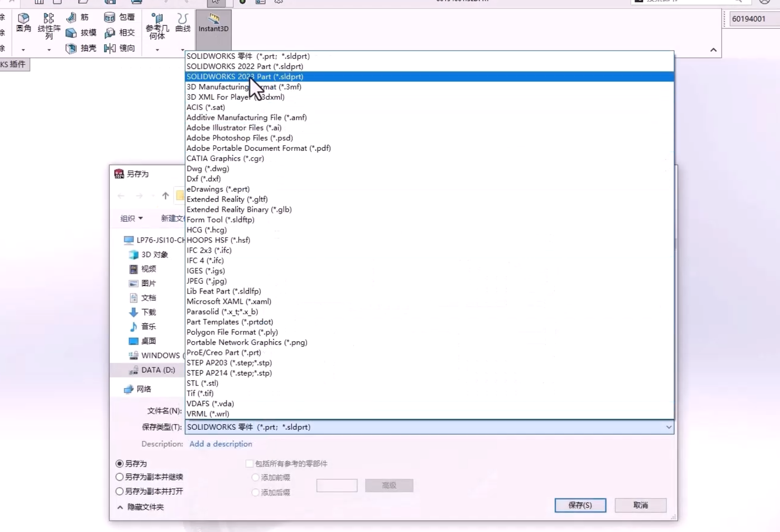Image resolution: width=780 pixels, height=532 pixels.
Task: Expand dropdown arrow under 圆角
Action: tap(23, 50)
